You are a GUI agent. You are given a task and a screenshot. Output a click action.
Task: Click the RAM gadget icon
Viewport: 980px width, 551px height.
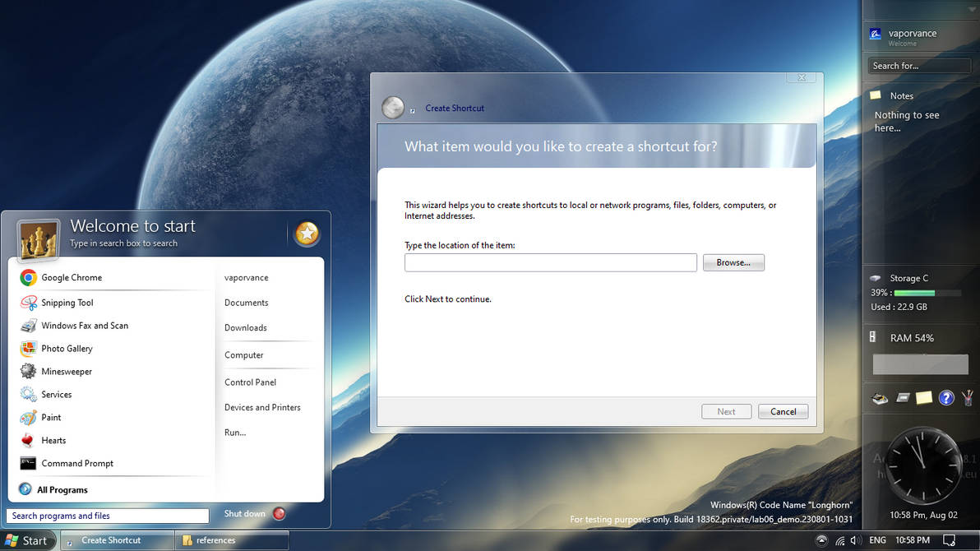872,337
